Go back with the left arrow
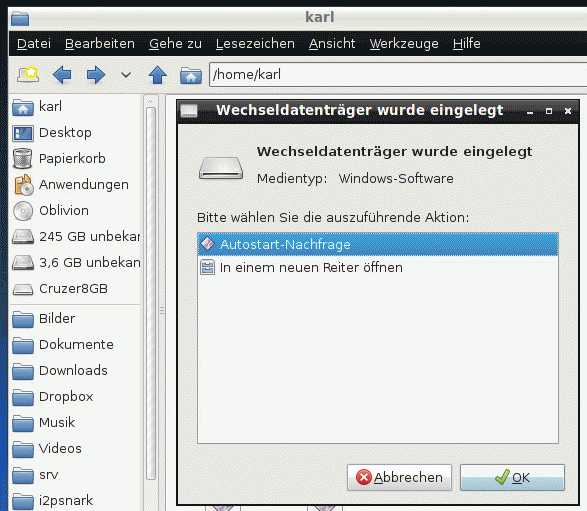The height and width of the screenshot is (511, 587). click(x=62, y=74)
